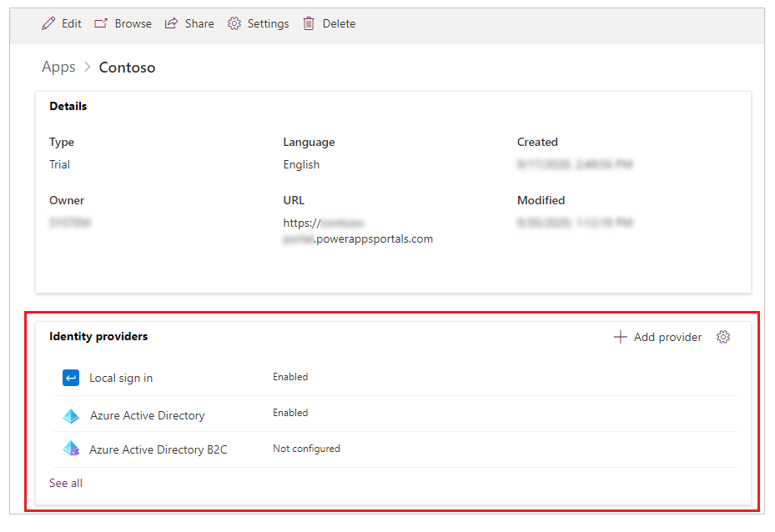Open identity providers settings gear icon
This screenshot has width=775, height=532.
[723, 337]
